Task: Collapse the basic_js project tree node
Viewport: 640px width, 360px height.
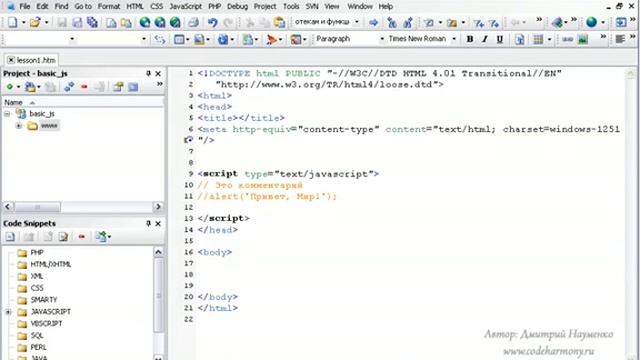Action: coord(7,114)
